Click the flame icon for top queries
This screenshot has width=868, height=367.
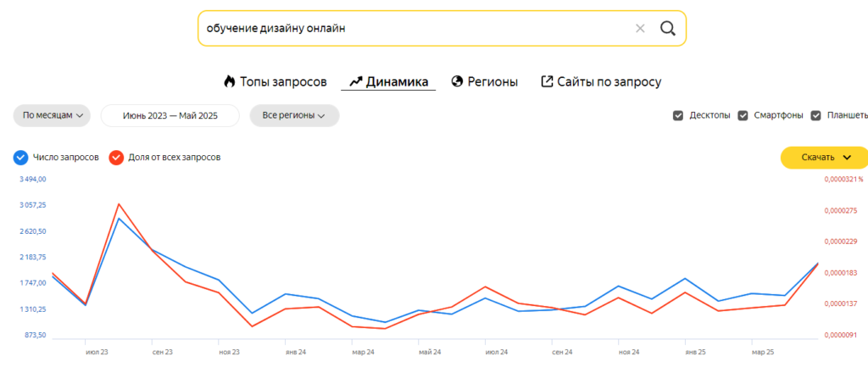229,82
